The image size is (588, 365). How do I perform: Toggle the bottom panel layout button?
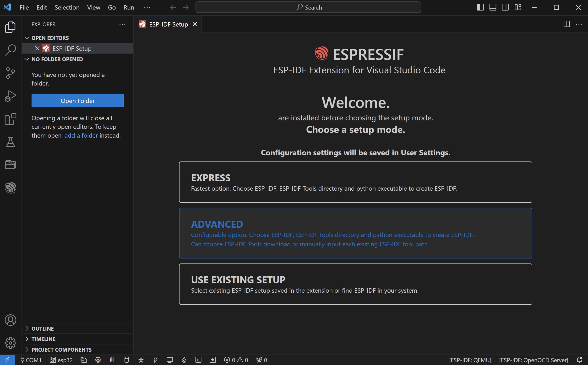click(493, 7)
